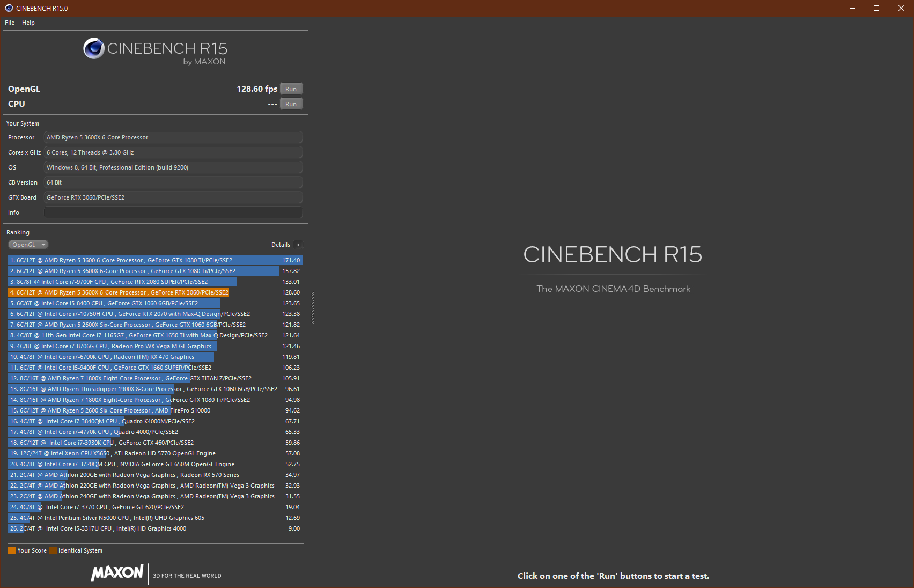Image resolution: width=914 pixels, height=588 pixels.
Task: Select rank 13 Threadripper 1900X entry
Action: [x=156, y=389]
